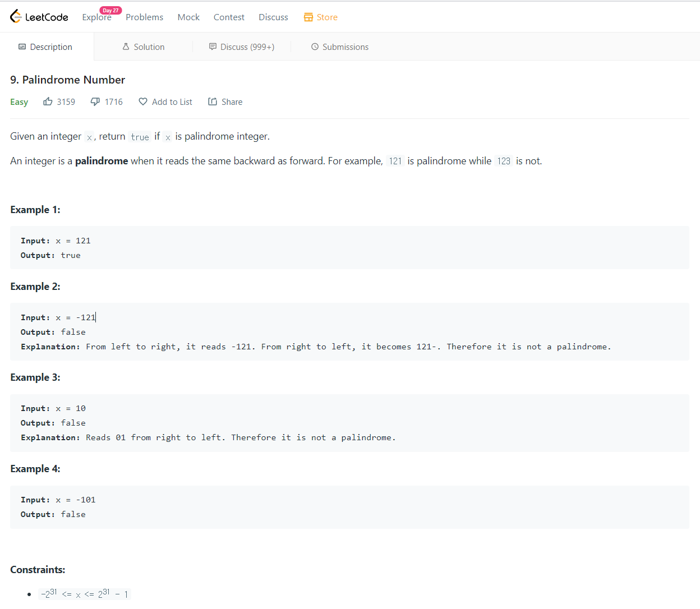Image resolution: width=700 pixels, height=609 pixels.
Task: Click the Input x = 10 line
Action: point(53,408)
